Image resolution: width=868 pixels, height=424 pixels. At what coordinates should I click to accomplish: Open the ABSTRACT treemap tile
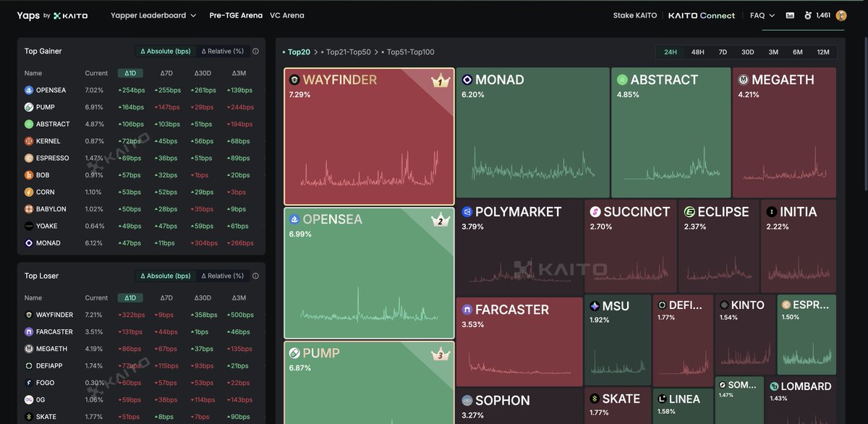click(x=670, y=132)
